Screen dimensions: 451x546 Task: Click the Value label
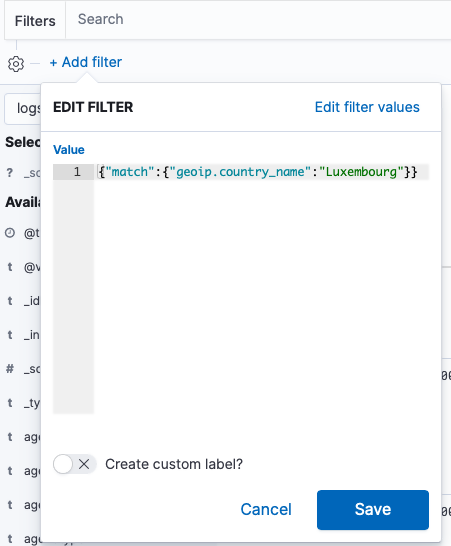tap(69, 150)
